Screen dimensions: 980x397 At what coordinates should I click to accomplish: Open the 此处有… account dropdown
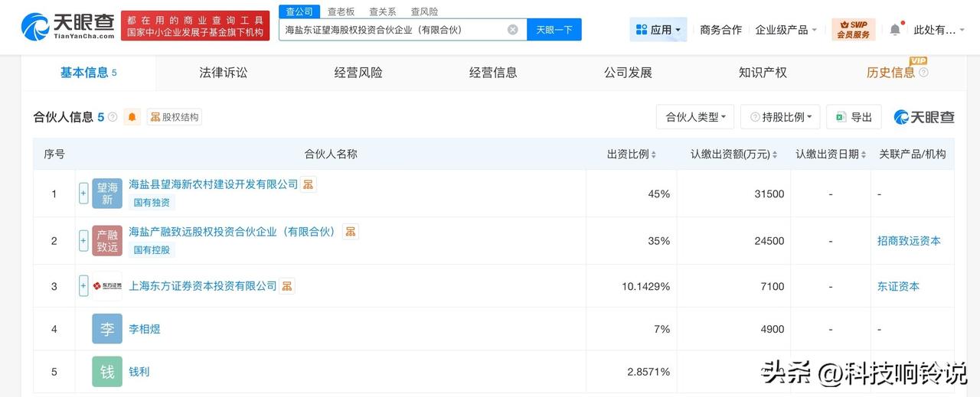(939, 30)
